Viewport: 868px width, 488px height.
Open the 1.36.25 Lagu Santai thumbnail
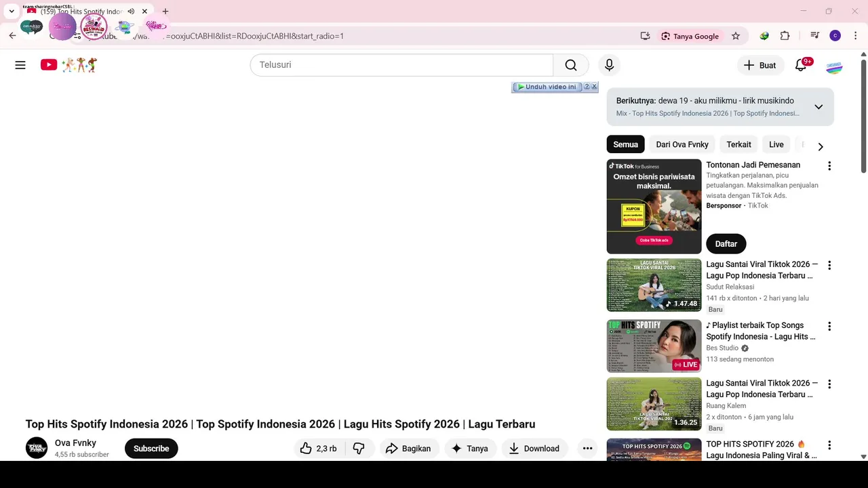[654, 404]
